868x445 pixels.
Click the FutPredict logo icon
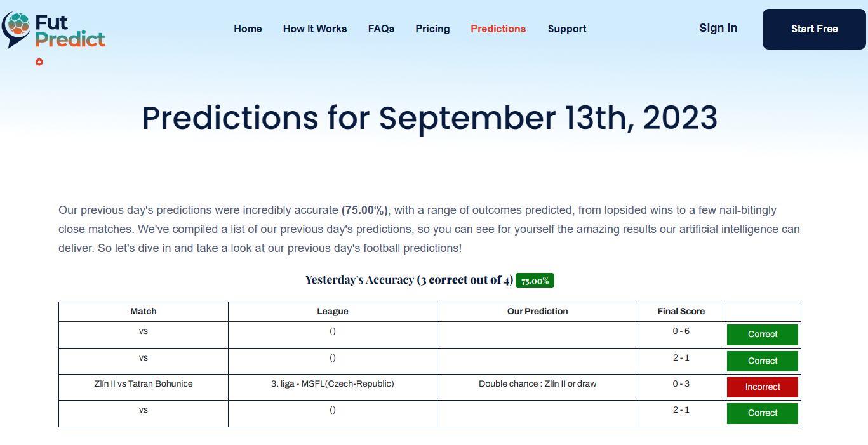click(x=17, y=29)
